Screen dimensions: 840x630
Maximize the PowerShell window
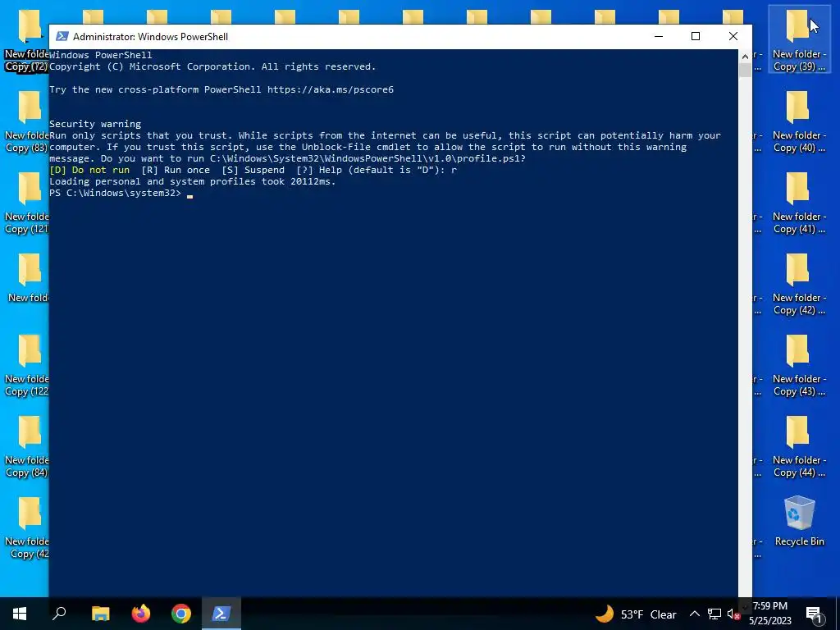pos(696,36)
